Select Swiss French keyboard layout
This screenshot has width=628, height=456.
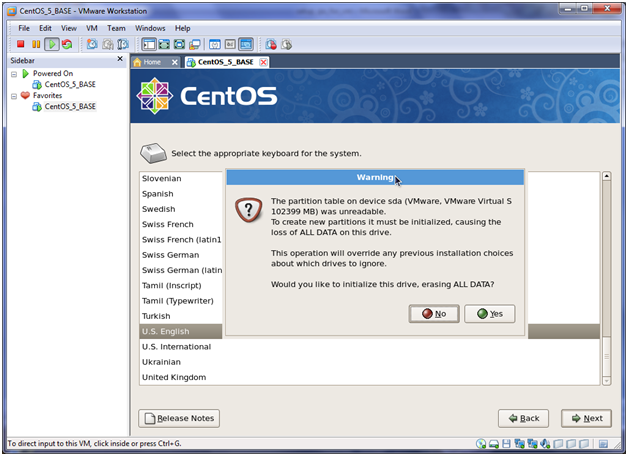(x=167, y=224)
